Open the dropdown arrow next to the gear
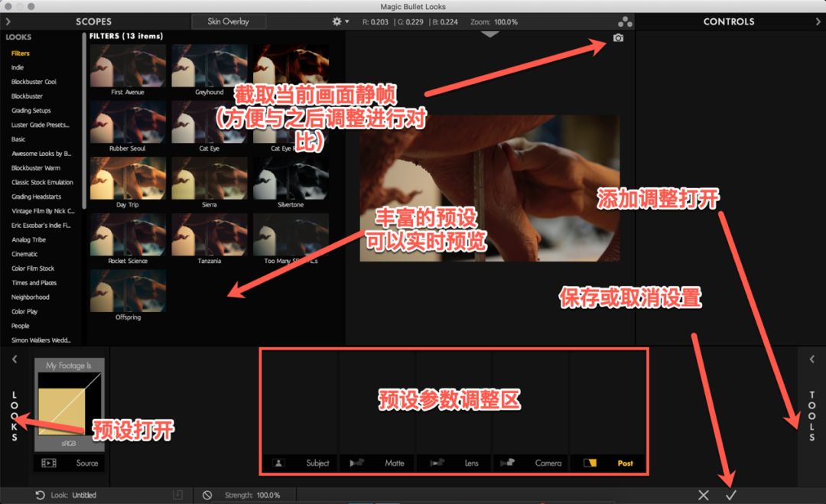 click(x=346, y=21)
